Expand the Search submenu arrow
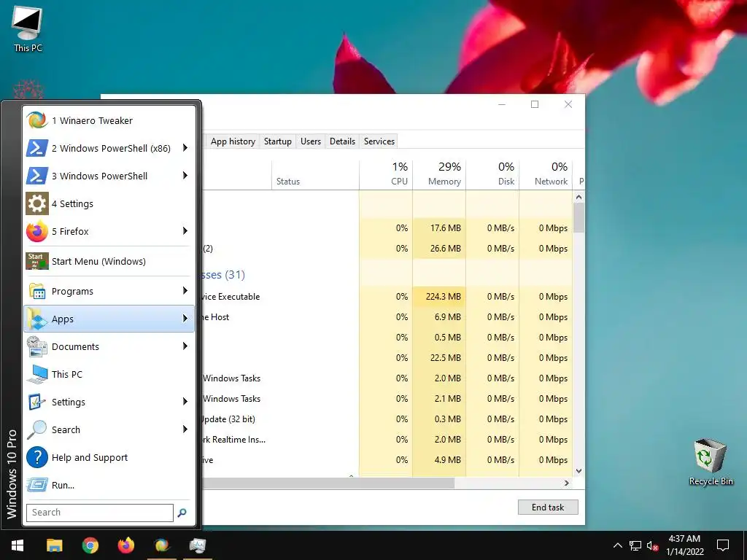The width and height of the screenshot is (747, 560). pos(185,429)
